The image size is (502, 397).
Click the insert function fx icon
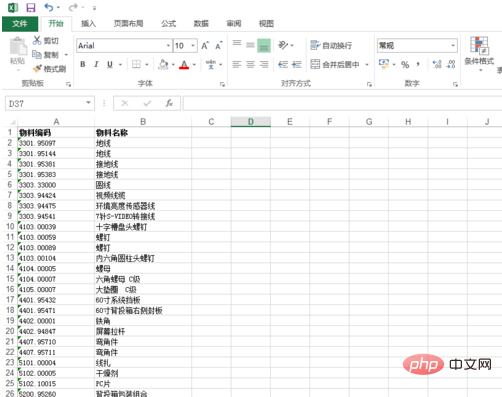[169, 103]
